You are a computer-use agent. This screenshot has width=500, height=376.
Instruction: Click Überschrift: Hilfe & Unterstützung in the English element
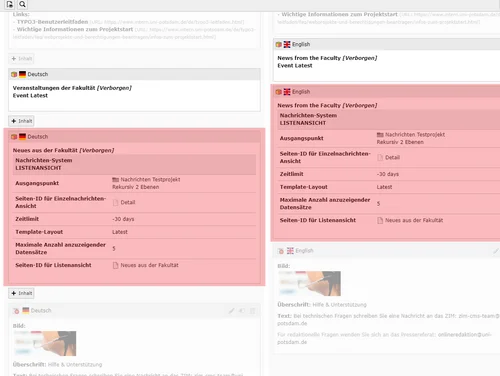(x=322, y=305)
